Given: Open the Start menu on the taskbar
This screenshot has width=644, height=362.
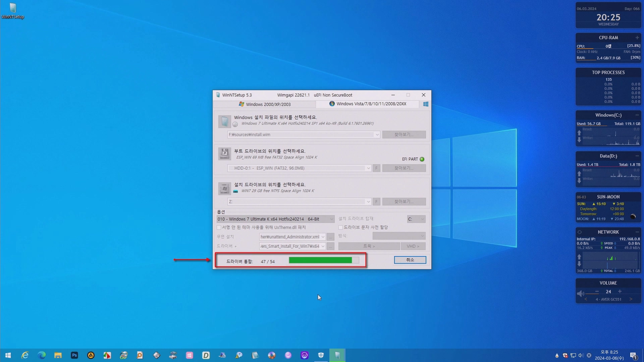Looking at the screenshot, I should coord(8,355).
